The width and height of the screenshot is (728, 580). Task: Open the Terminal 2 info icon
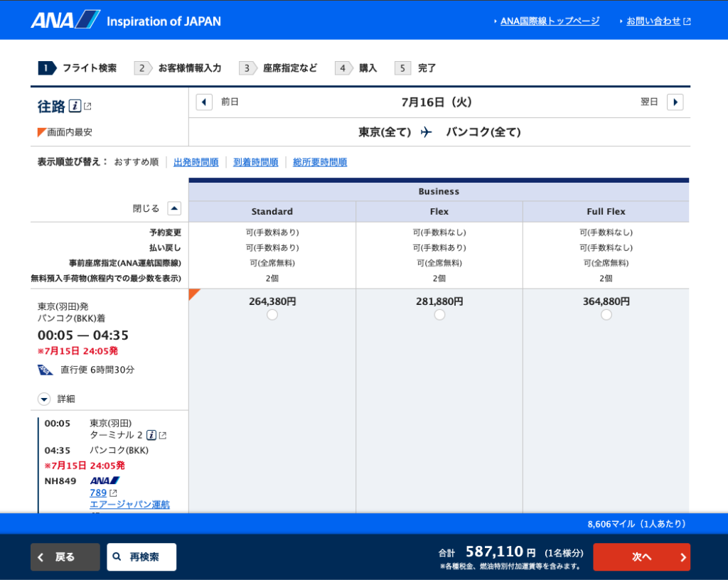151,435
